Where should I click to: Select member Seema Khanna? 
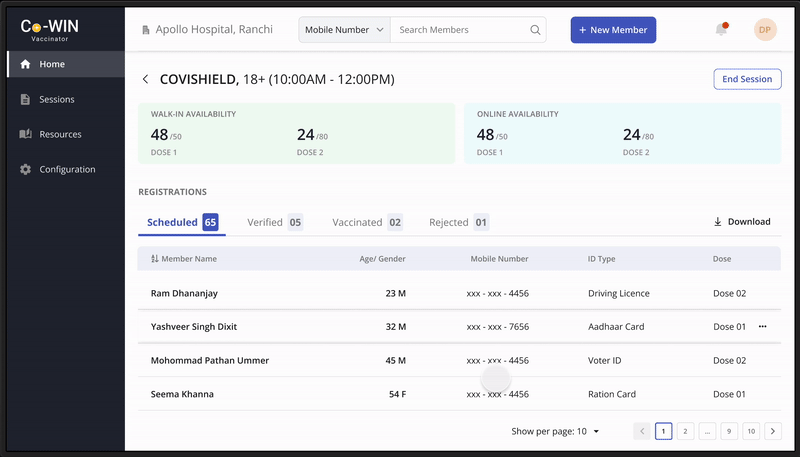tap(182, 394)
